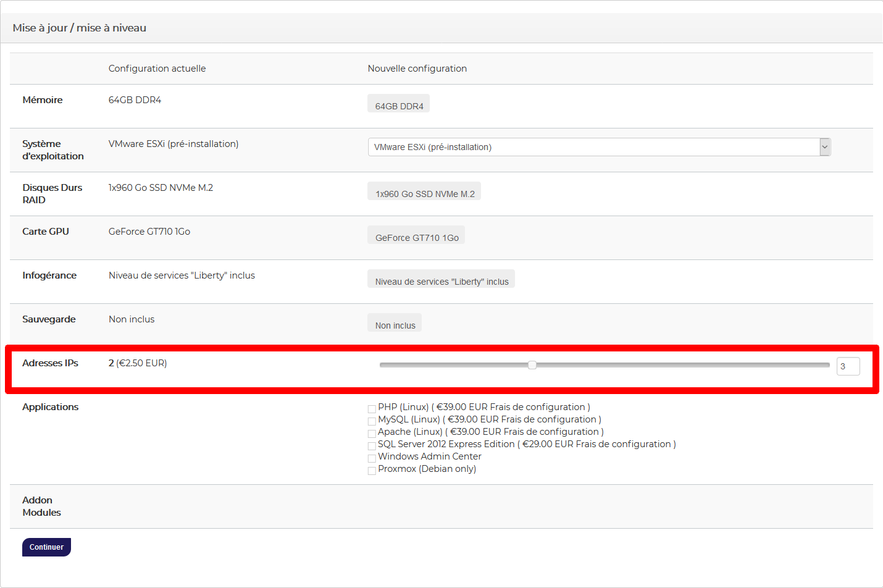
Task: Click current "Non inclus" sauvegarde text
Action: pyautogui.click(x=132, y=319)
